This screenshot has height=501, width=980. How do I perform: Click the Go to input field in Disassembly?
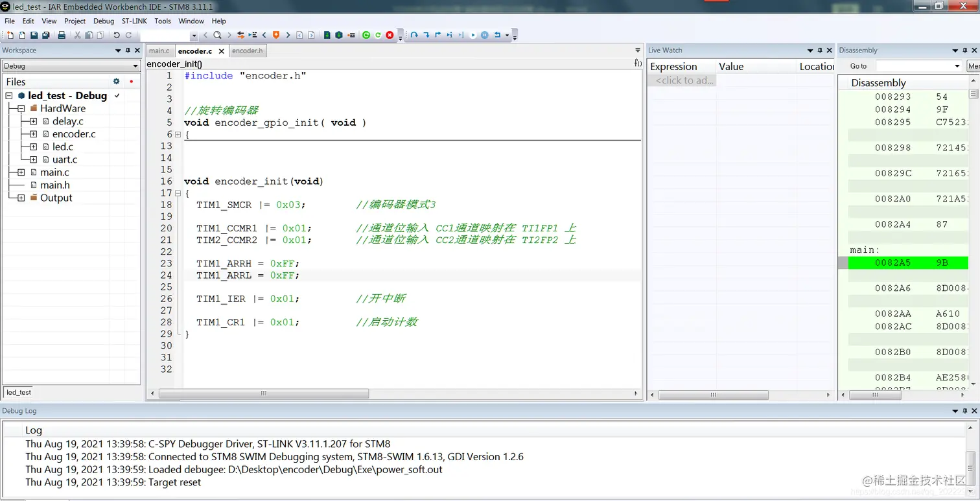[915, 66]
